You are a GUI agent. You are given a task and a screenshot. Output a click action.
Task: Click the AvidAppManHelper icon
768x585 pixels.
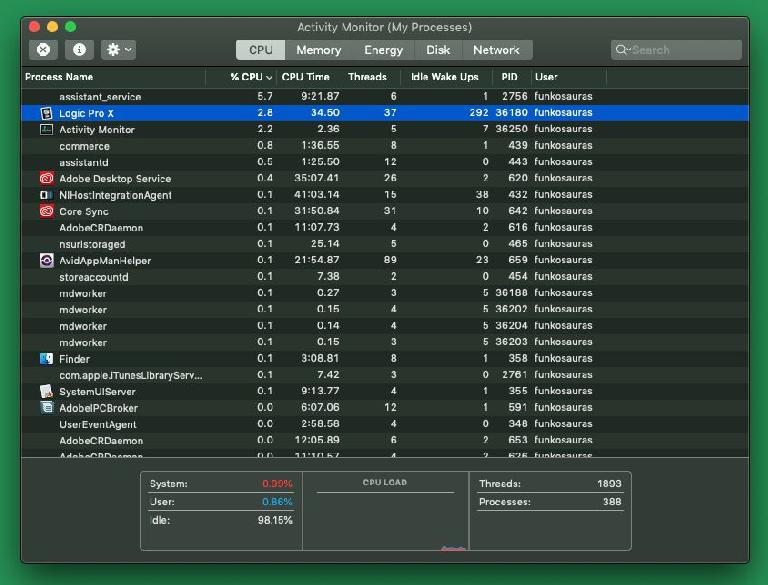tap(47, 260)
